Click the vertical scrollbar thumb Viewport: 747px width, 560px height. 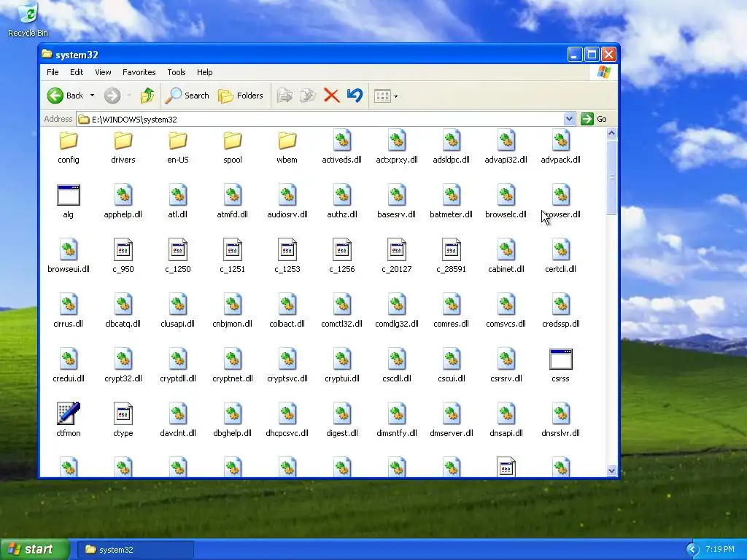(612, 177)
